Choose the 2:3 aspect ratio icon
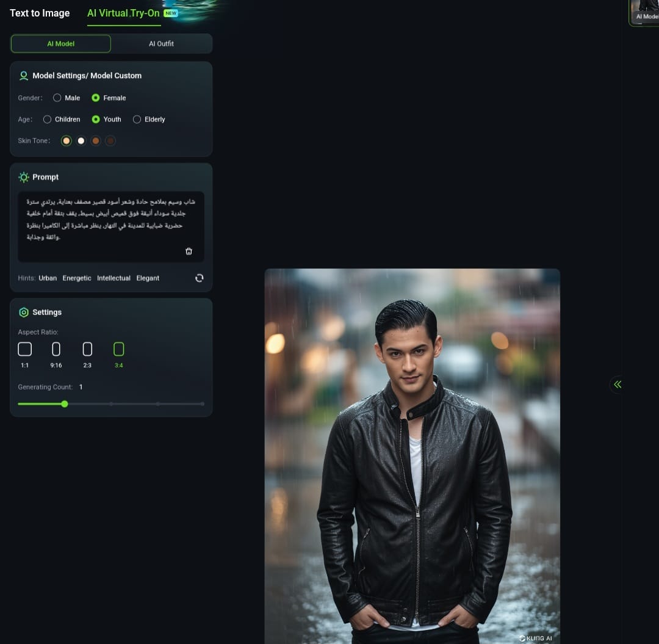This screenshot has height=644, width=659. click(87, 349)
